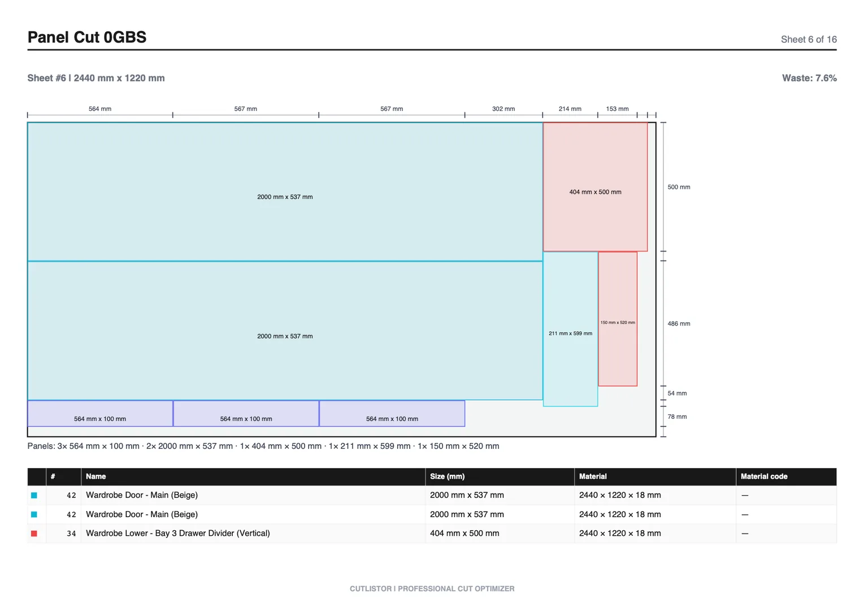Image resolution: width=868 pixels, height=611 pixels.
Task: Select the leftmost 564 mm x 100 mm strip
Action: pos(100,414)
